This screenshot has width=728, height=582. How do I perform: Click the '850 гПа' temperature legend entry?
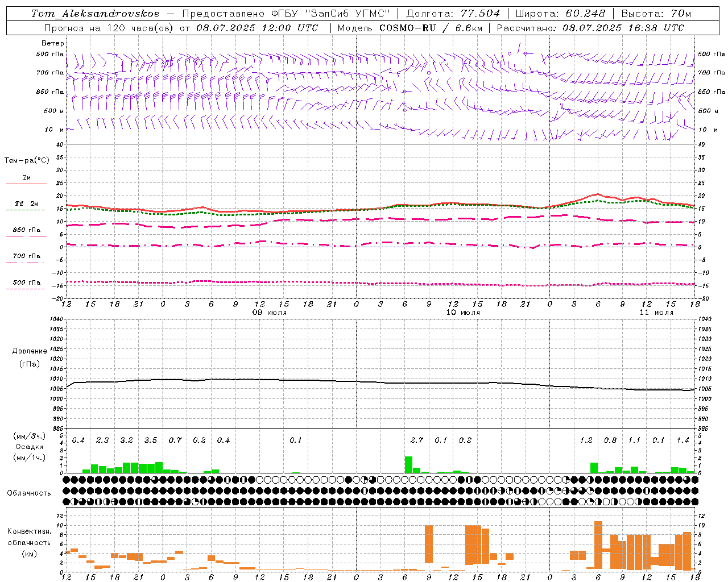coord(26,230)
